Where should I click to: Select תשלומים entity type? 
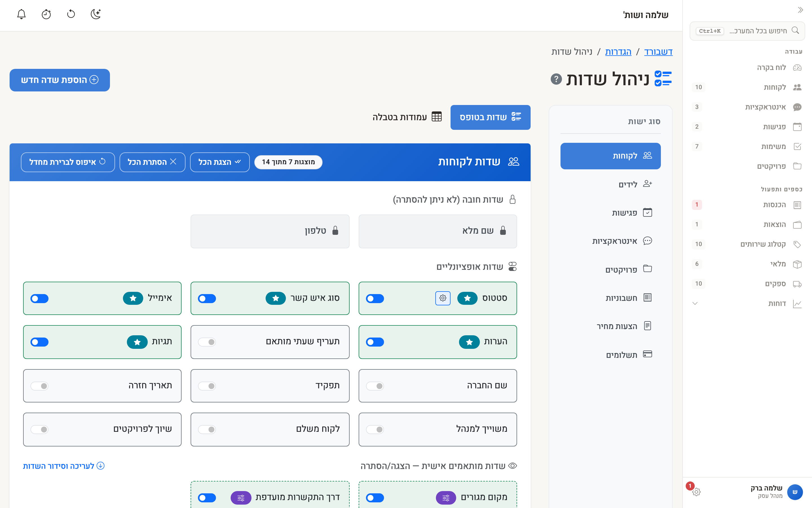[610, 354]
